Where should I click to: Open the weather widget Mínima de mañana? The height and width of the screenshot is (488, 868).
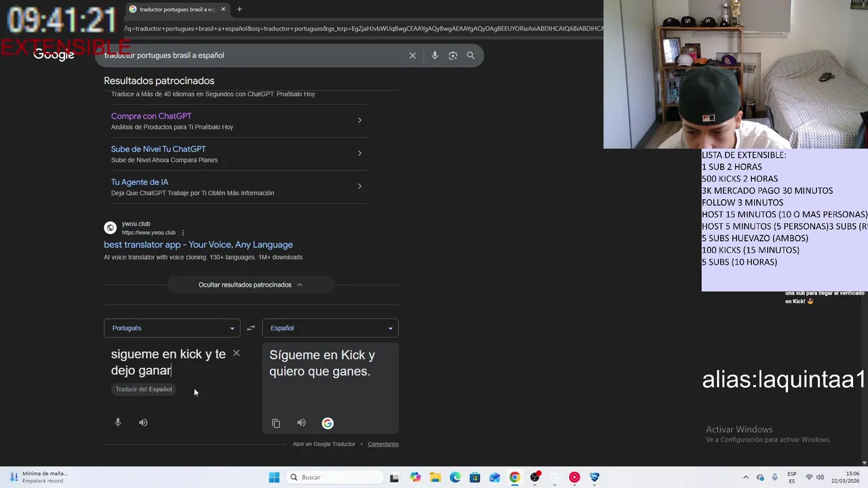(37, 477)
